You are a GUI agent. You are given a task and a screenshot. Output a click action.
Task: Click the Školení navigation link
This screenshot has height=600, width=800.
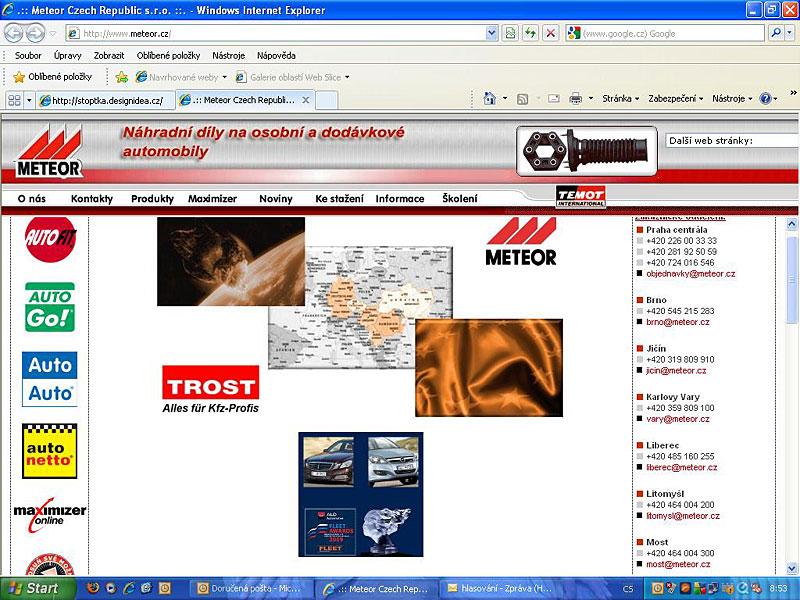[x=460, y=199]
